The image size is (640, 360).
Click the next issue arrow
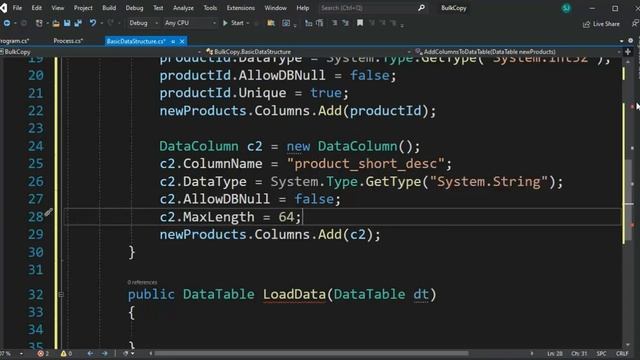(x=104, y=353)
